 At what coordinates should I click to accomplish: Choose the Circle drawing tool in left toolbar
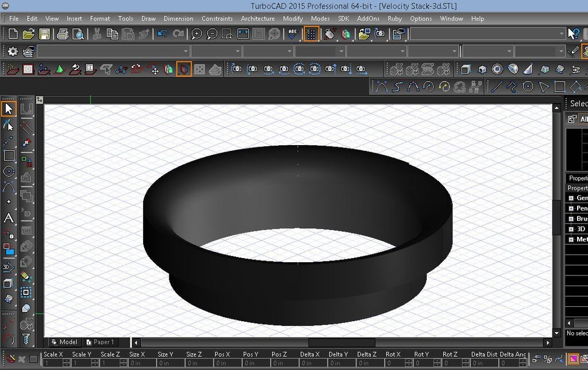coord(9,172)
